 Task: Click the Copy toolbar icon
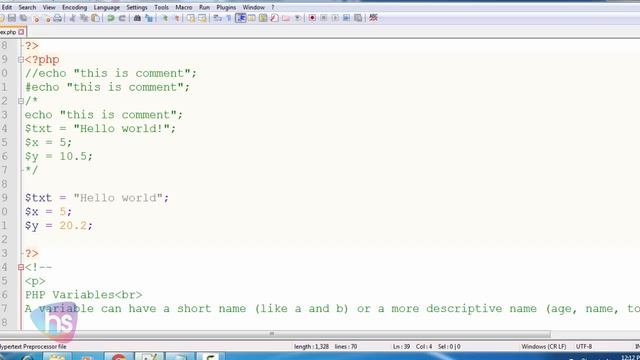[84, 18]
